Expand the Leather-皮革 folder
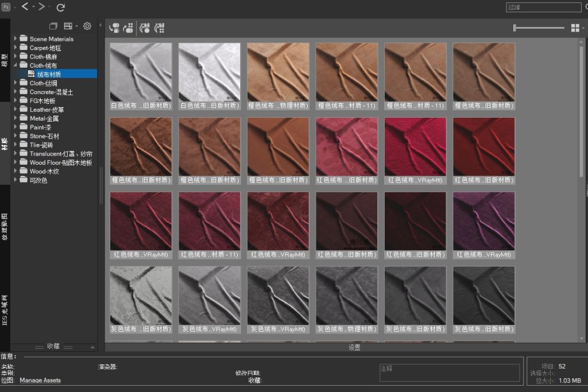The width and height of the screenshot is (588, 392). (16, 110)
